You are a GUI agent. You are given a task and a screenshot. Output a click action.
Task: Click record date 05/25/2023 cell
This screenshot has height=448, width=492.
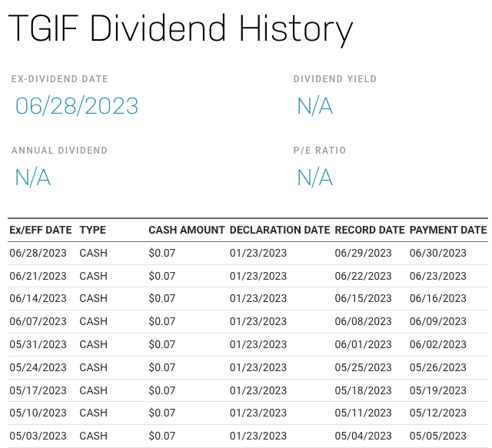click(363, 367)
